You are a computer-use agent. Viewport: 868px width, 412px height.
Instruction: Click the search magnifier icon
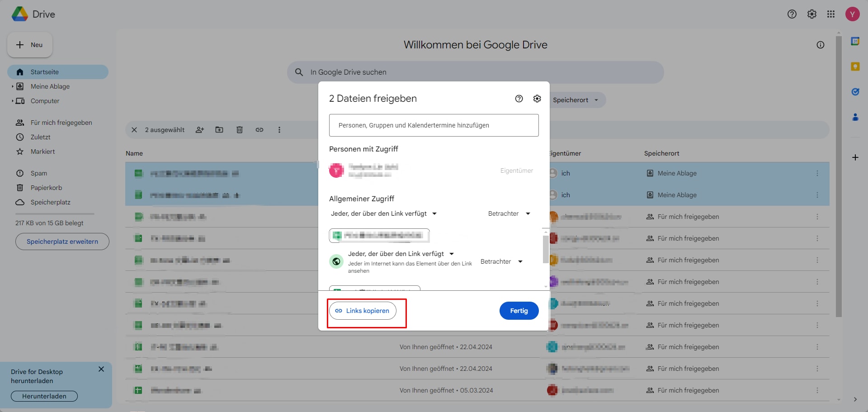pyautogui.click(x=299, y=72)
